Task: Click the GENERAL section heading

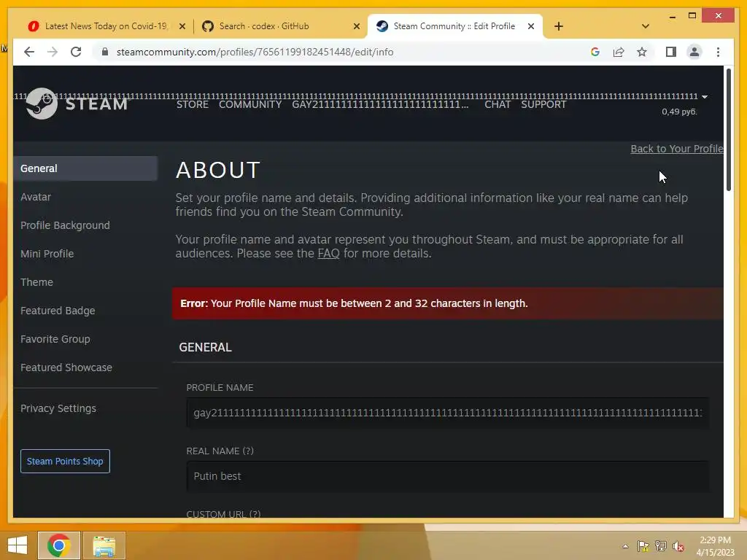Action: (205, 347)
